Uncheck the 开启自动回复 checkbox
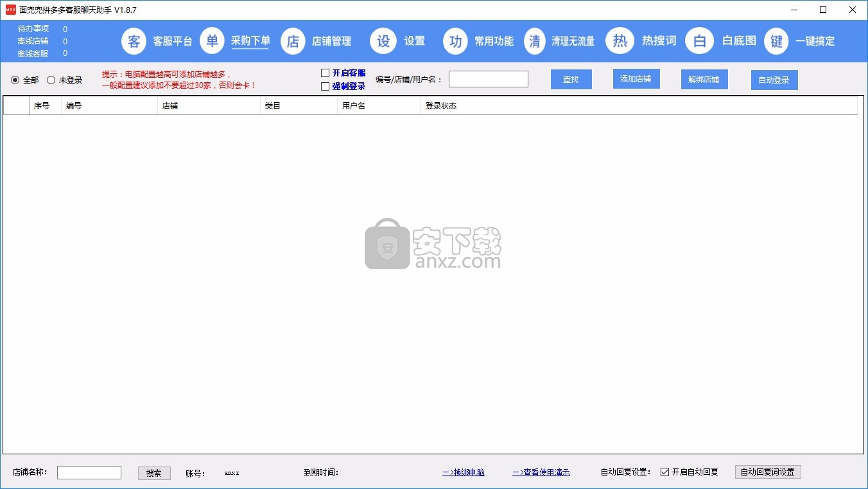 point(664,472)
